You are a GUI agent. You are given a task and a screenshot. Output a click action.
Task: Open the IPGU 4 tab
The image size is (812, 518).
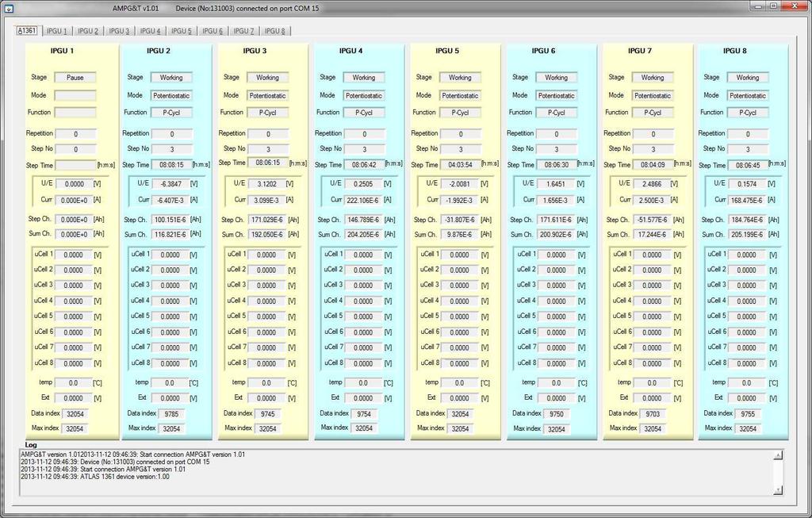(x=150, y=31)
